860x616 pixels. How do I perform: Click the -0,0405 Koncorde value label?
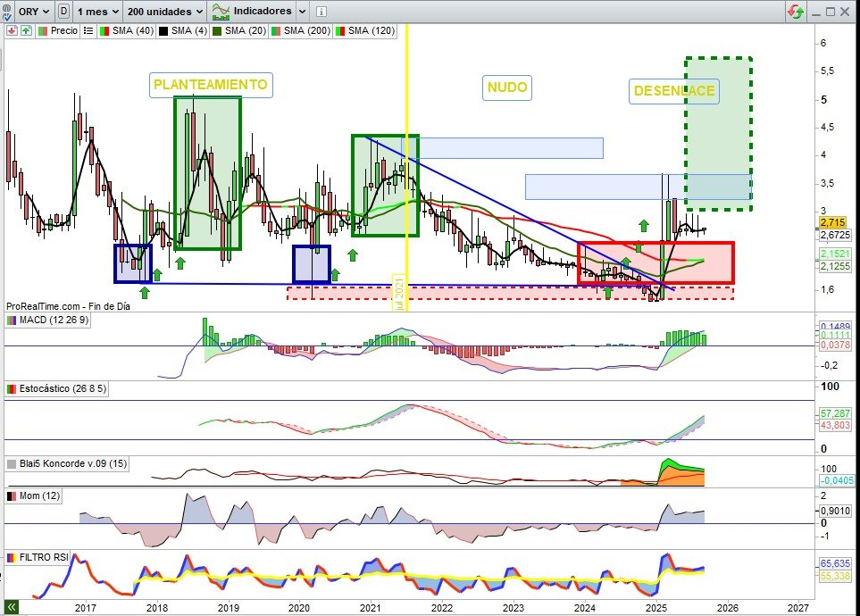[837, 480]
